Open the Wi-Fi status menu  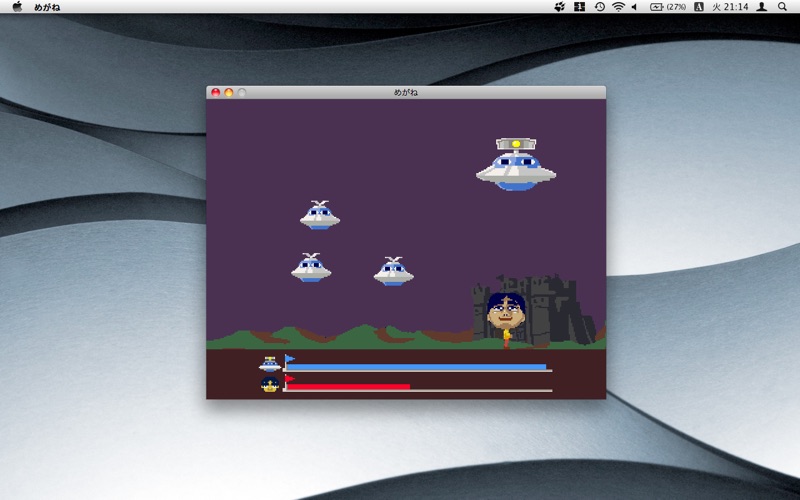618,7
